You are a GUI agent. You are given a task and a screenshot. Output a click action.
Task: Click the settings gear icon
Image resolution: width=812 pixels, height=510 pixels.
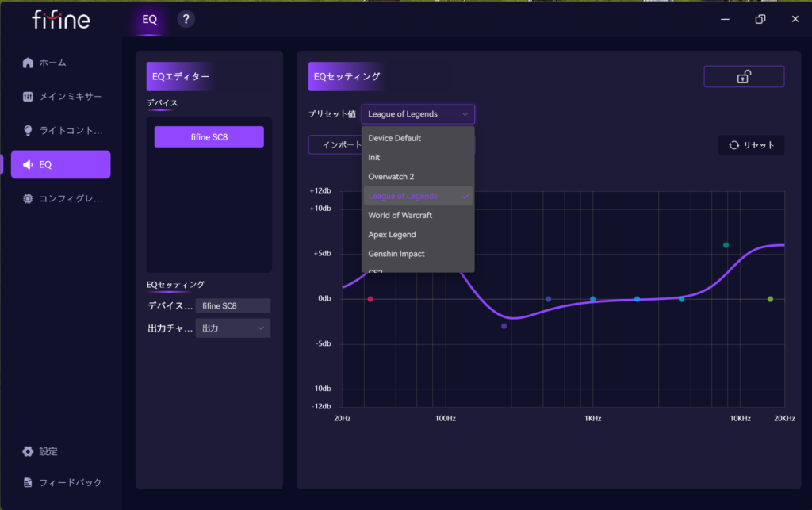(x=28, y=451)
